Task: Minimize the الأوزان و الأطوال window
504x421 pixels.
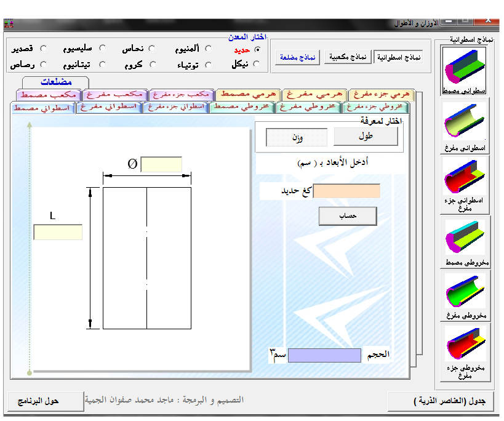Action: [450, 21]
